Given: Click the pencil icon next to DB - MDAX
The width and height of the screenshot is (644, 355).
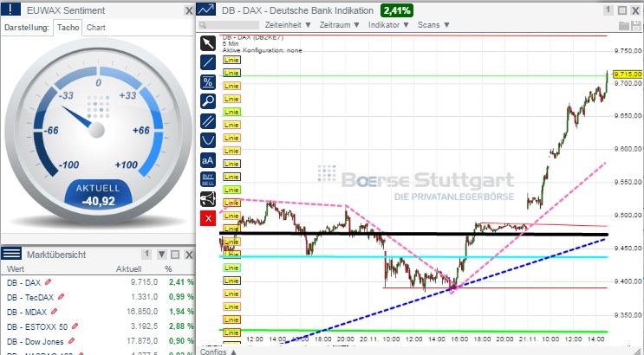Looking at the screenshot, I should [x=55, y=312].
